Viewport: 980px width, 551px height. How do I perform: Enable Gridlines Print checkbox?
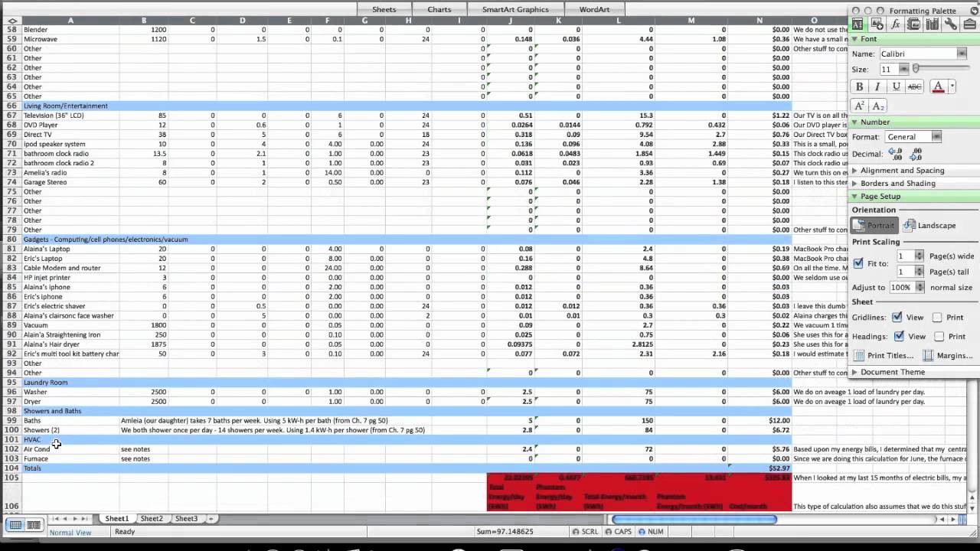[937, 317]
